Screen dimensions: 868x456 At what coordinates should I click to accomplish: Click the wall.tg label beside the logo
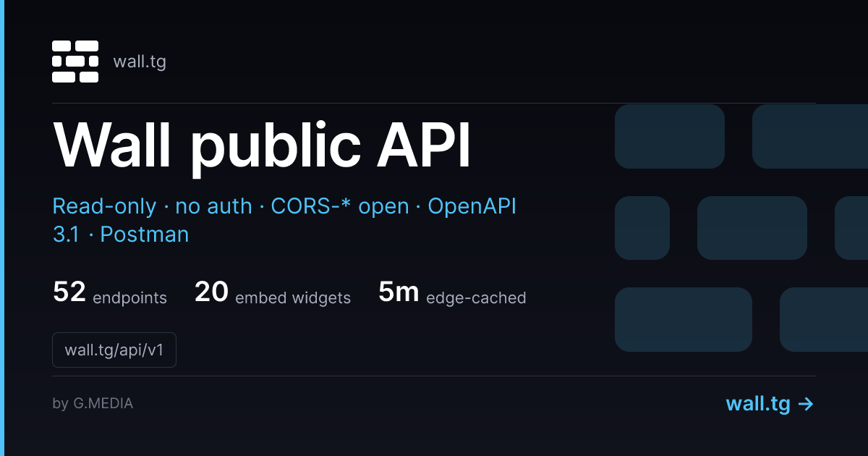pyautogui.click(x=140, y=62)
